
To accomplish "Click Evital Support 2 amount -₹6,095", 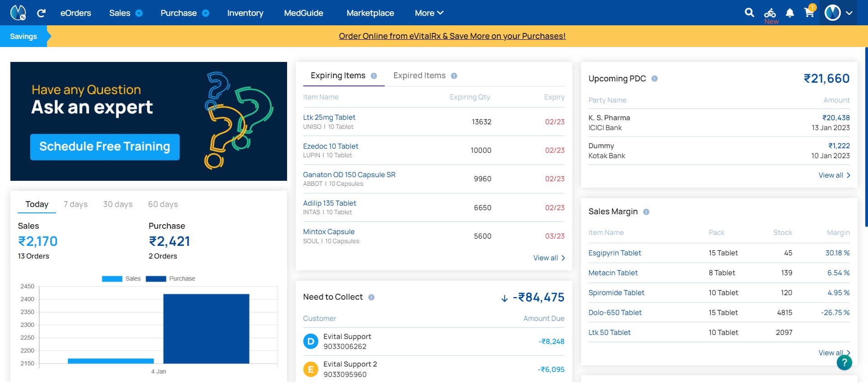I will (551, 369).
